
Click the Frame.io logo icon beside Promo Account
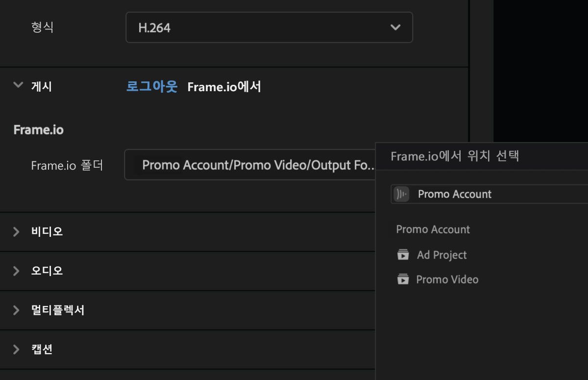[402, 194]
